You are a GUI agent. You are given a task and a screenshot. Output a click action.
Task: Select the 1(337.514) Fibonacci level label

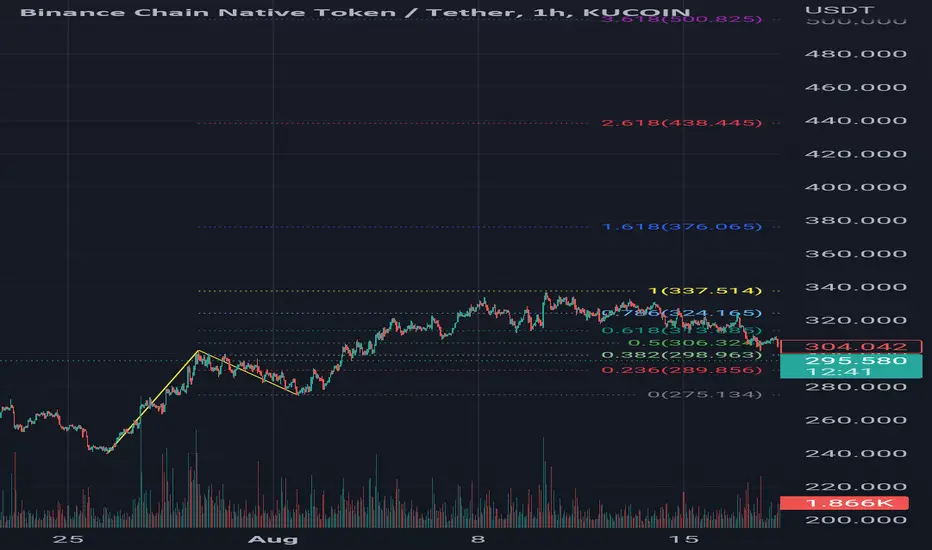(x=705, y=291)
